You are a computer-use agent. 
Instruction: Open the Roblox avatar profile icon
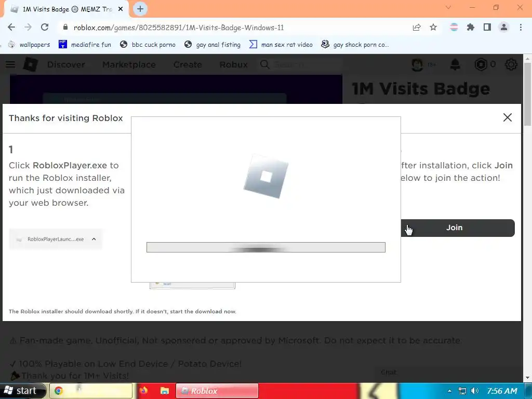[417, 64]
